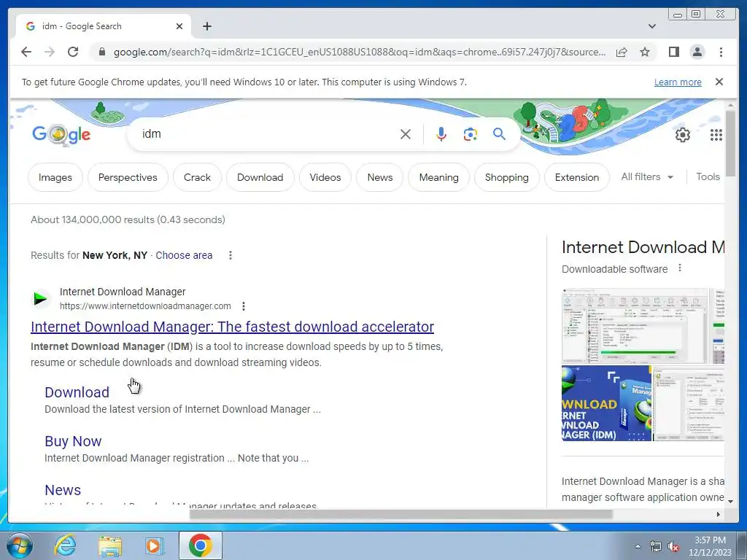
Task: Search by image with the Lens icon
Action: 471,134
